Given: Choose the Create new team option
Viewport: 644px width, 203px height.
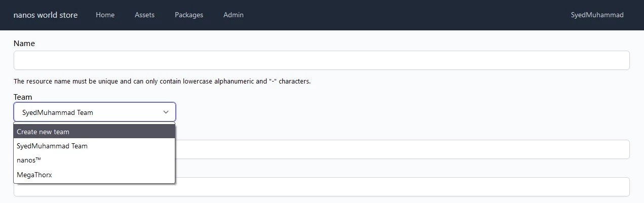Looking at the screenshot, I should [x=94, y=132].
